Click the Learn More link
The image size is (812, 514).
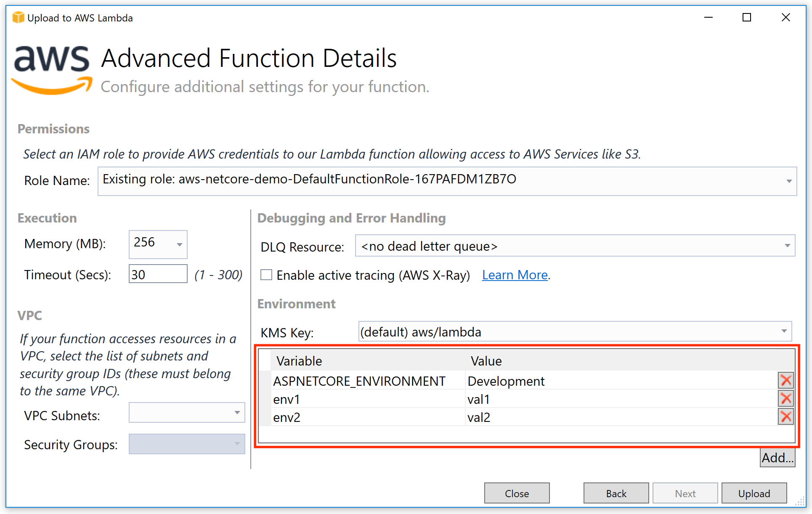515,275
